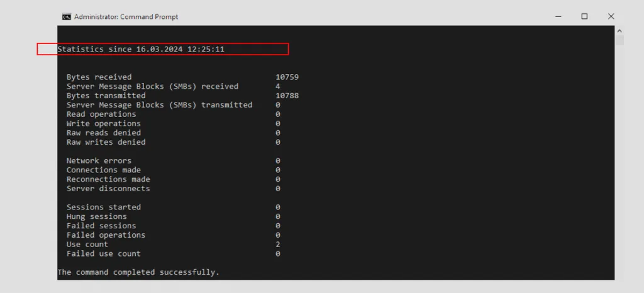The image size is (644, 293).
Task: Click the 'Sessions started' label
Action: pos(103,207)
